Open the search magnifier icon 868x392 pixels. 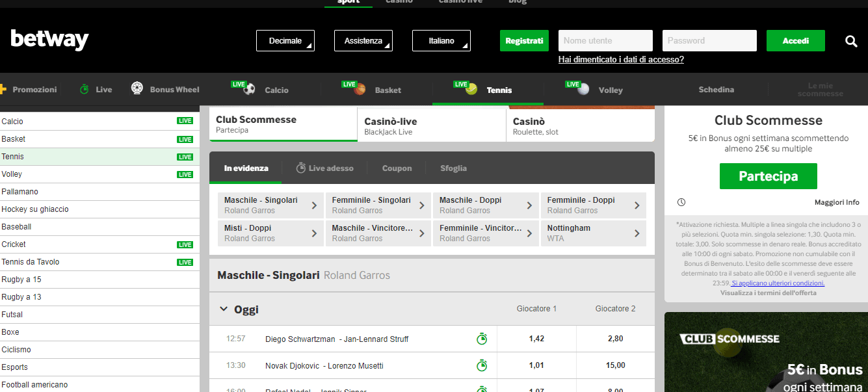pos(851,41)
